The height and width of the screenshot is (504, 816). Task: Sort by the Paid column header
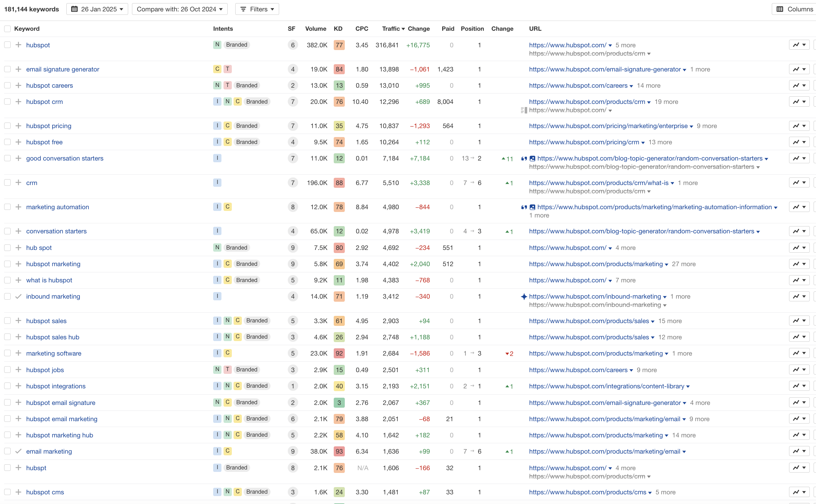[448, 29]
